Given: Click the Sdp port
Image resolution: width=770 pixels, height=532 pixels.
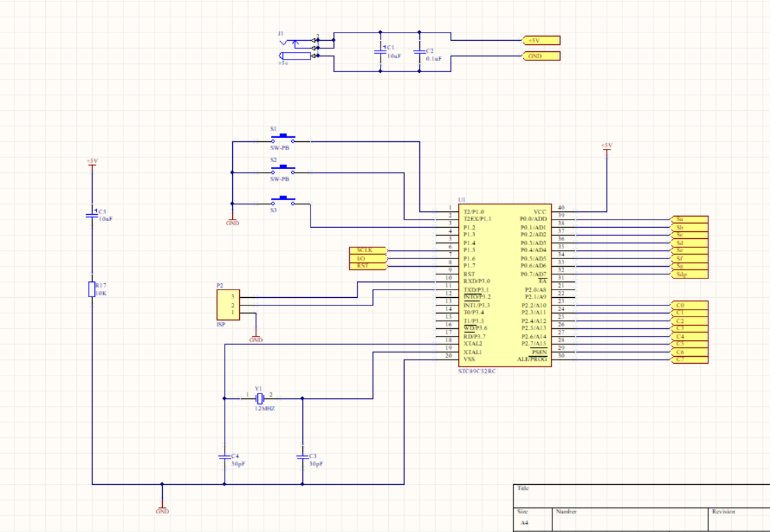Looking at the screenshot, I should 689,274.
